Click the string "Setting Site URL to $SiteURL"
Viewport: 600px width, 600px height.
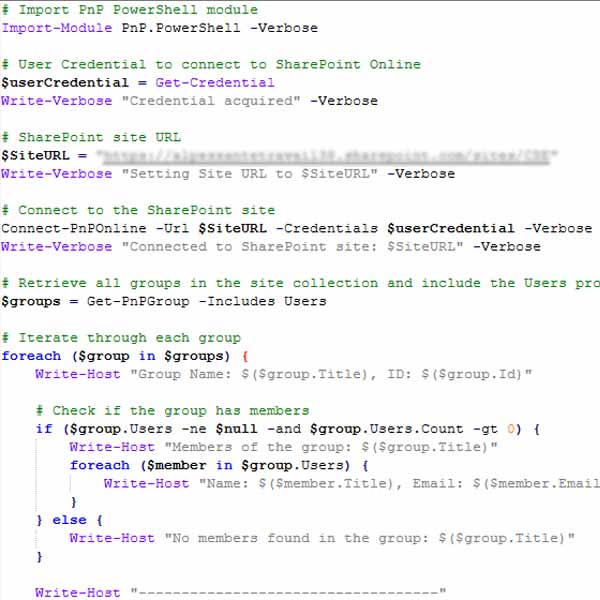249,174
